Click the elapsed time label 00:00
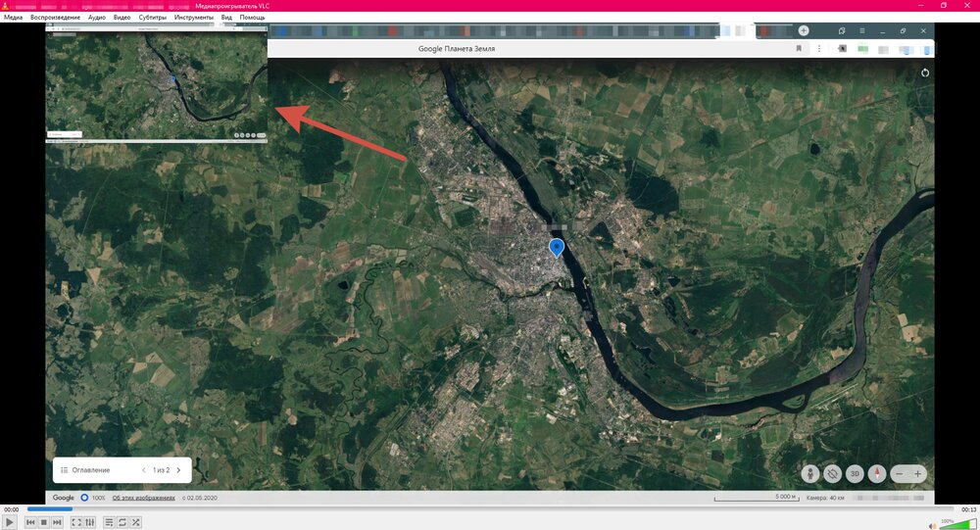Viewport: 980px width, 530px height. point(11,509)
